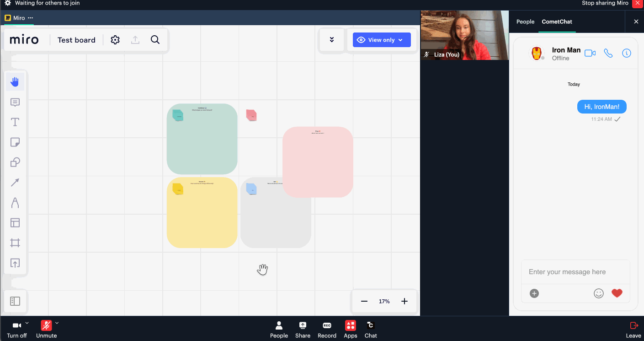Open Miro board settings gear
The height and width of the screenshot is (341, 644).
[x=115, y=40]
